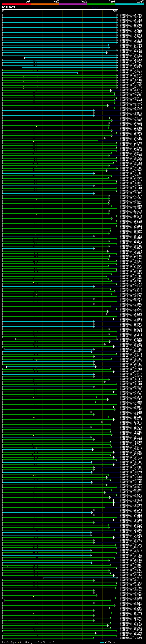Screen dimensions: 146x644
Task: Click hit label UniRef100_Q1XD17
Action: [131, 103]
